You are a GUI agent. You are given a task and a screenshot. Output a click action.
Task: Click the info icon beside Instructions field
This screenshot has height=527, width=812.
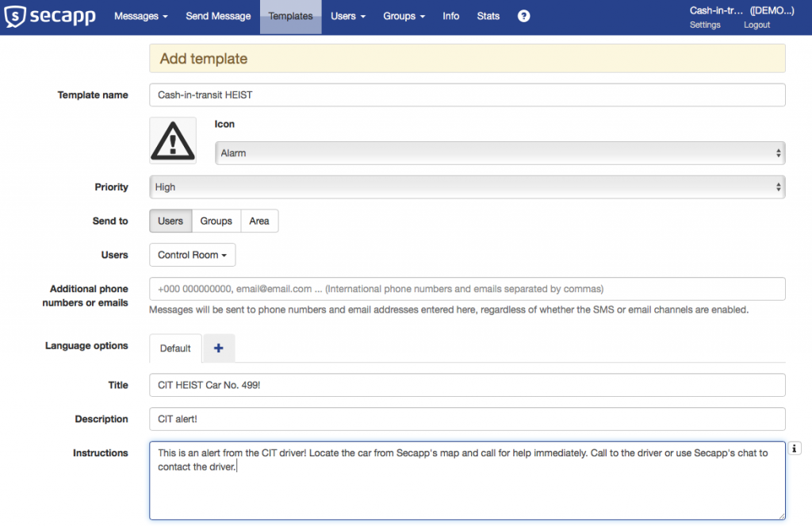[794, 448]
